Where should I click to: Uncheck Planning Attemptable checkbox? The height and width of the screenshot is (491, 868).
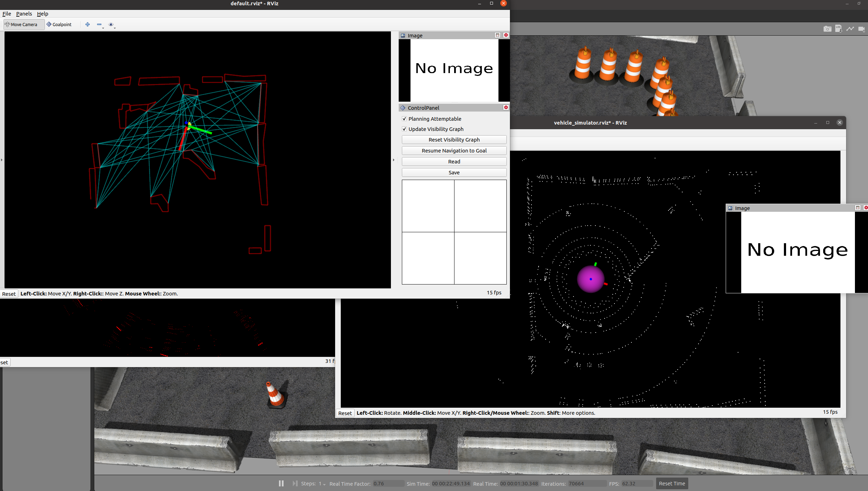pyautogui.click(x=404, y=119)
